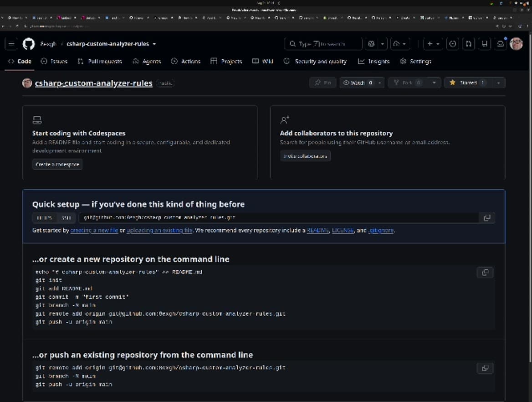Click the Watch button
Screen dimensions: 532x402
358,83
